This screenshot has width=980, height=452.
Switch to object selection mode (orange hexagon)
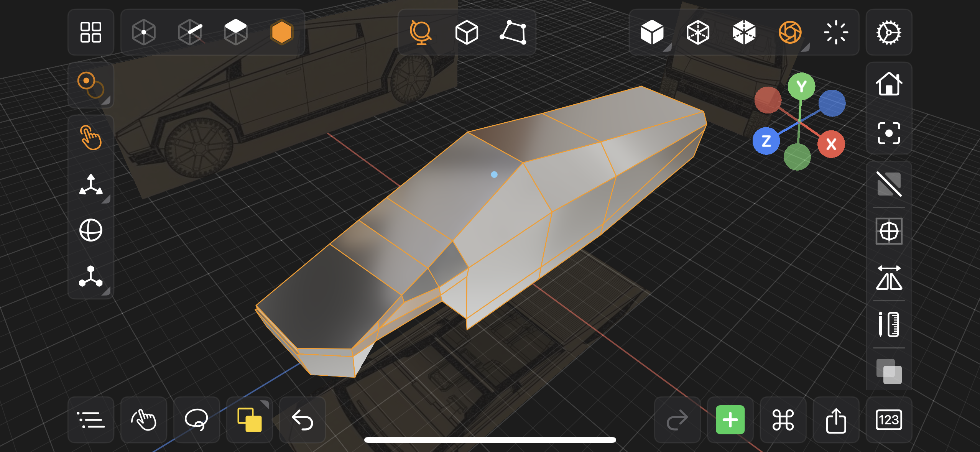(282, 32)
